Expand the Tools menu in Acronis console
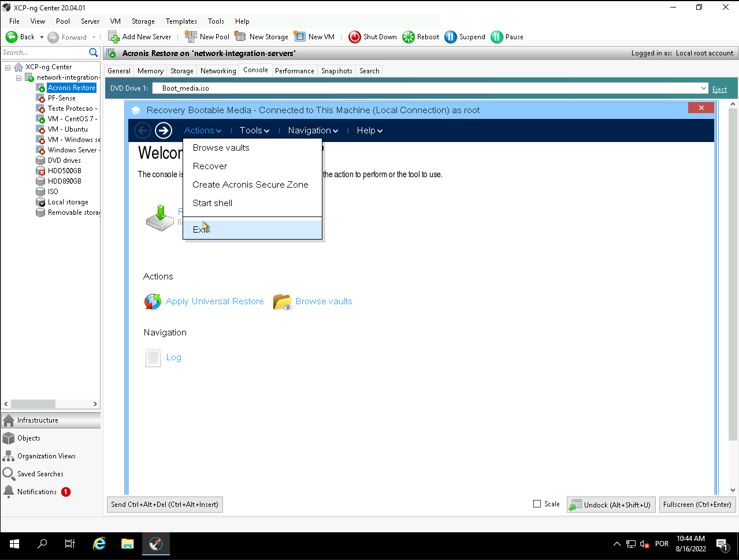Viewport: 739px width, 560px height. coord(255,130)
